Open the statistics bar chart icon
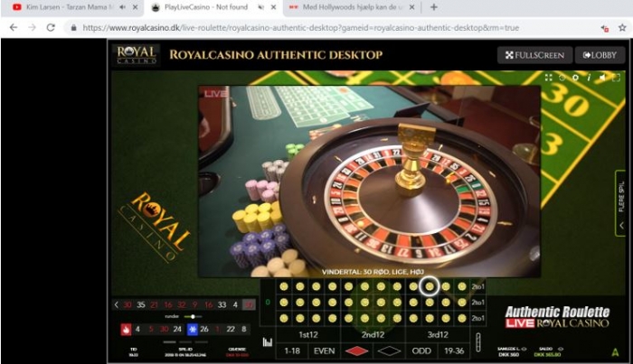This screenshot has height=364, width=633. pyautogui.click(x=268, y=342)
